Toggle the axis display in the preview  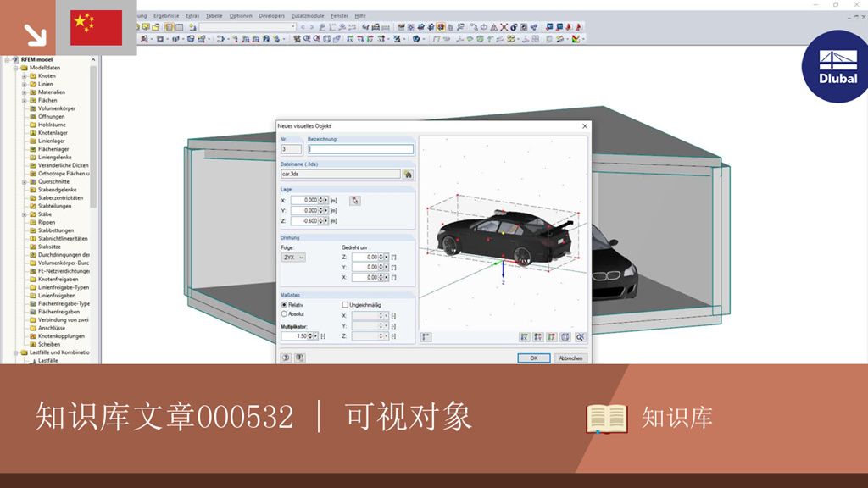[426, 337]
